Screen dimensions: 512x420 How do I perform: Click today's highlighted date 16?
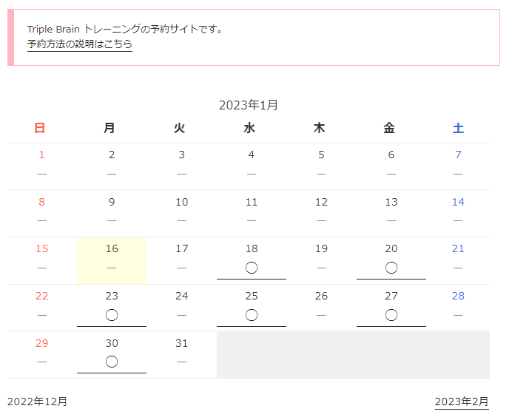coord(112,249)
